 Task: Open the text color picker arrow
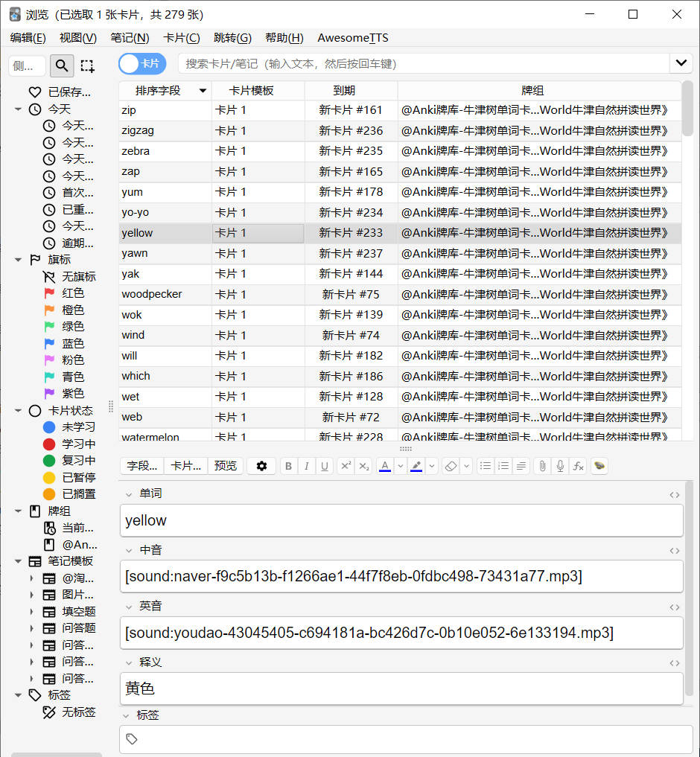pyautogui.click(x=400, y=467)
